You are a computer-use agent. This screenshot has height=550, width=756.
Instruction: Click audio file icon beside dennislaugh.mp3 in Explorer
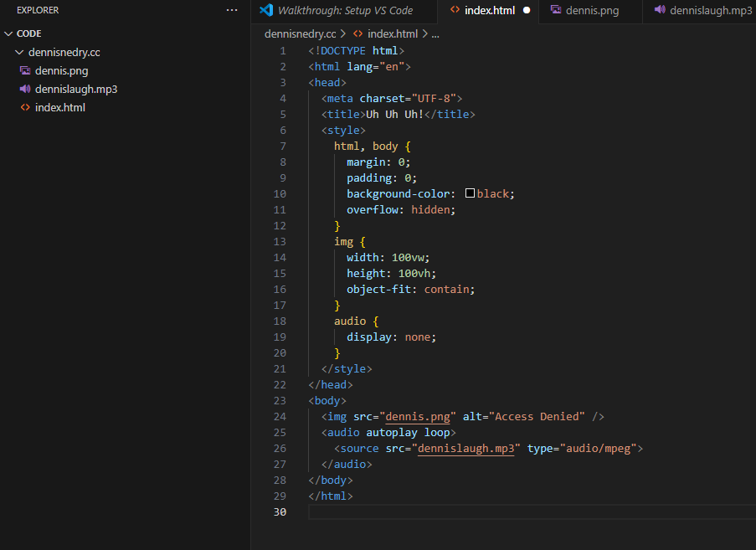pyautogui.click(x=25, y=89)
